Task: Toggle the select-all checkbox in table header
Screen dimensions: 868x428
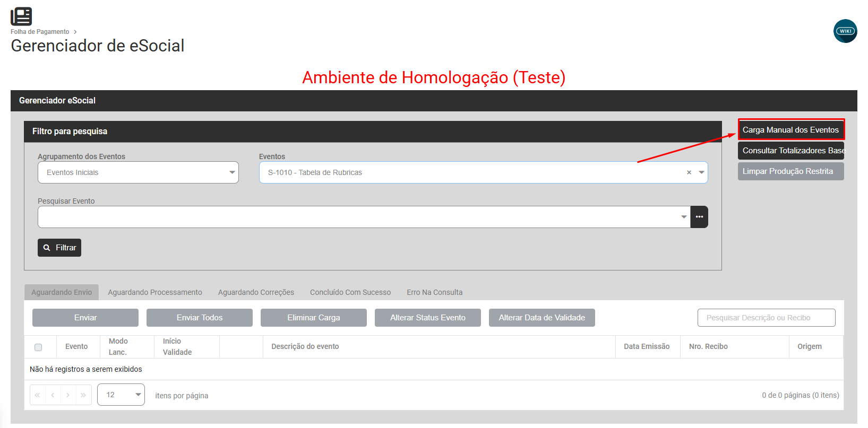Action: coord(38,347)
